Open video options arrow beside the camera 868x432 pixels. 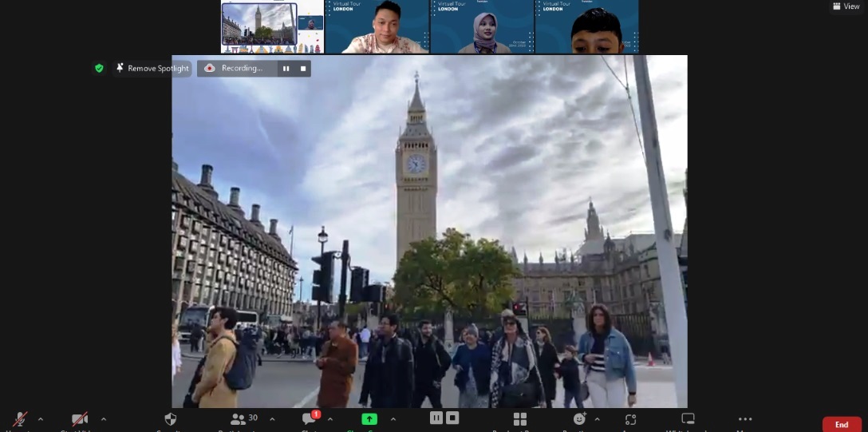tap(104, 419)
